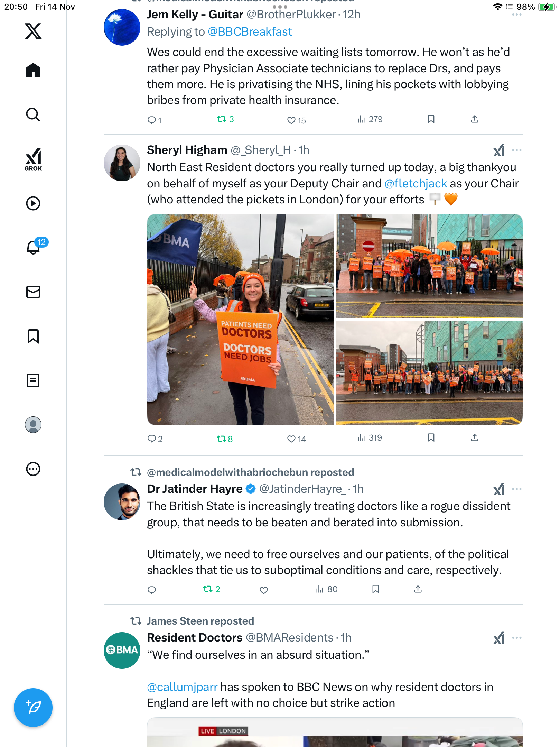Share Dr Jatinder Hayre's post
This screenshot has height=747, width=560.
(x=418, y=589)
